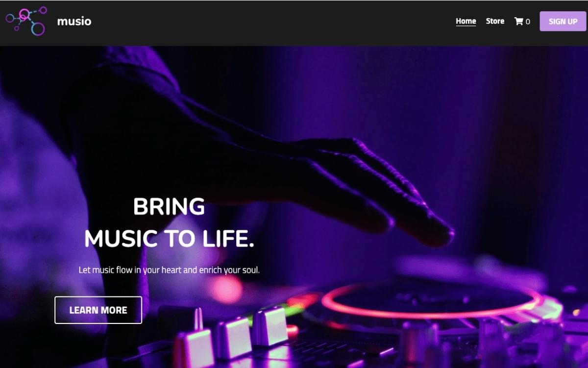Screen dimensions: 588x368
Task: Click the 'Let music flow' subtitle text
Action: pyautogui.click(x=169, y=270)
